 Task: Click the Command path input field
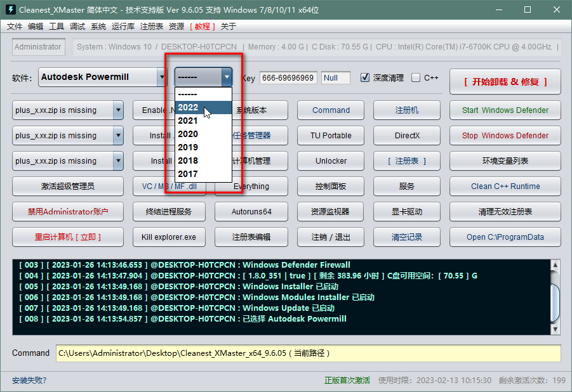click(x=309, y=353)
